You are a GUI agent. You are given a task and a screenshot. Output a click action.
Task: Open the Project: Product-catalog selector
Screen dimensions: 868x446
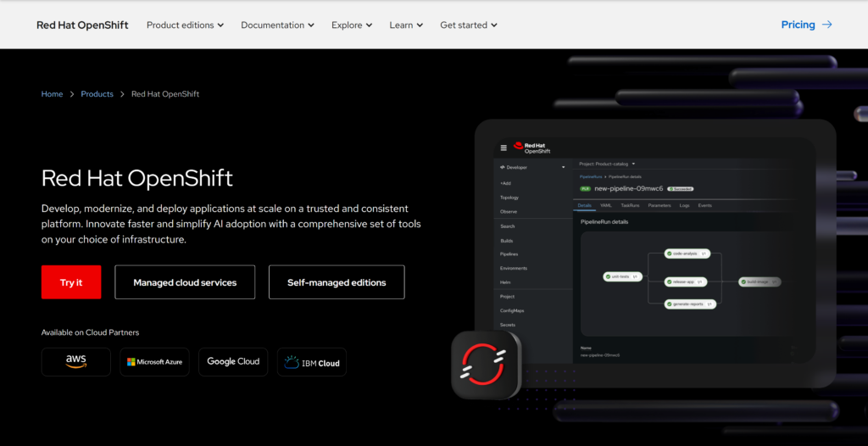coord(607,164)
